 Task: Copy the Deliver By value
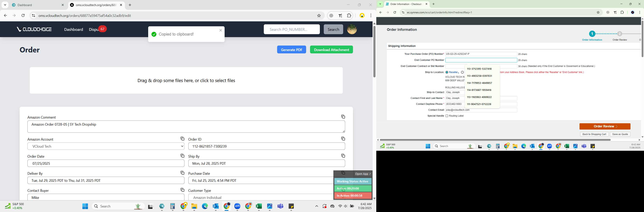(x=182, y=173)
